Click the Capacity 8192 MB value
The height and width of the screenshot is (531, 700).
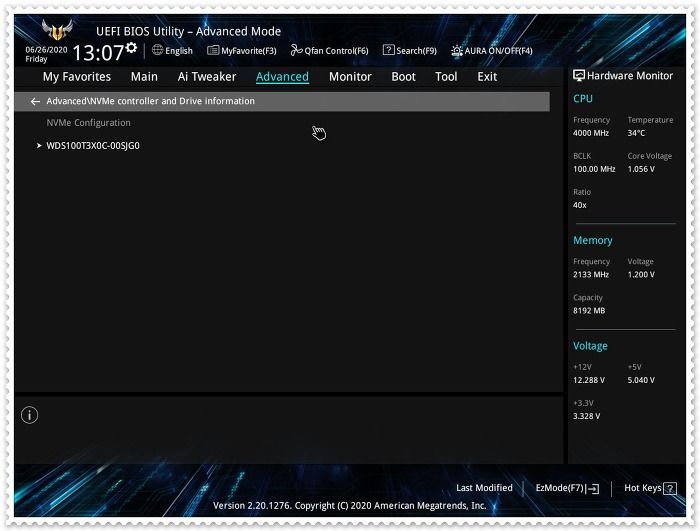click(589, 311)
